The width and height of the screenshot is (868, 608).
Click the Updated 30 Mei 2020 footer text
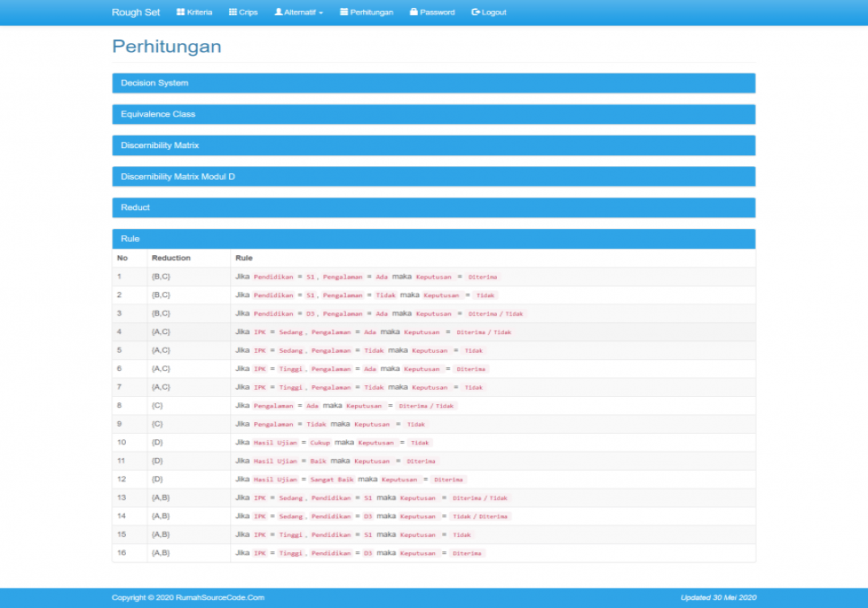click(721, 596)
